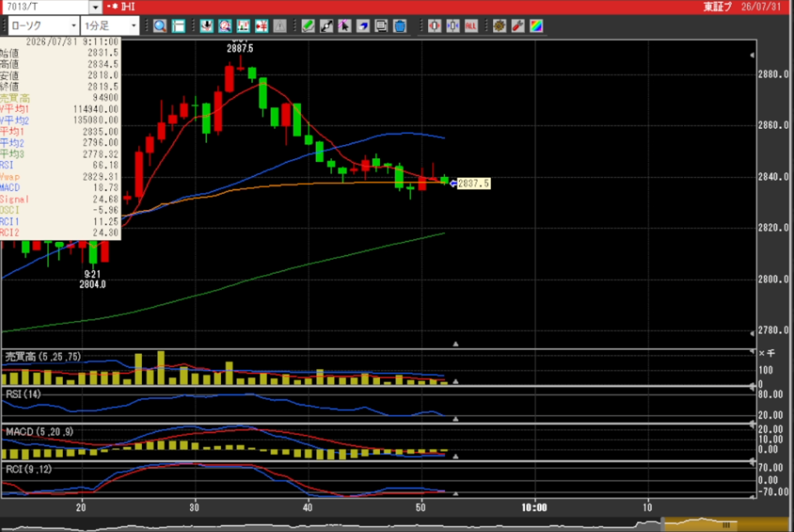The width and height of the screenshot is (794, 532).
Task: Click the mini chart toolbar icon
Action: 243,26
